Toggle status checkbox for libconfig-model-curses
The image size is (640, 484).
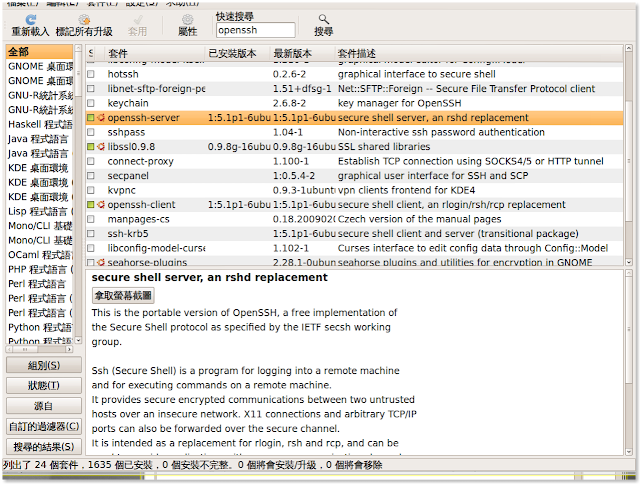click(91, 248)
